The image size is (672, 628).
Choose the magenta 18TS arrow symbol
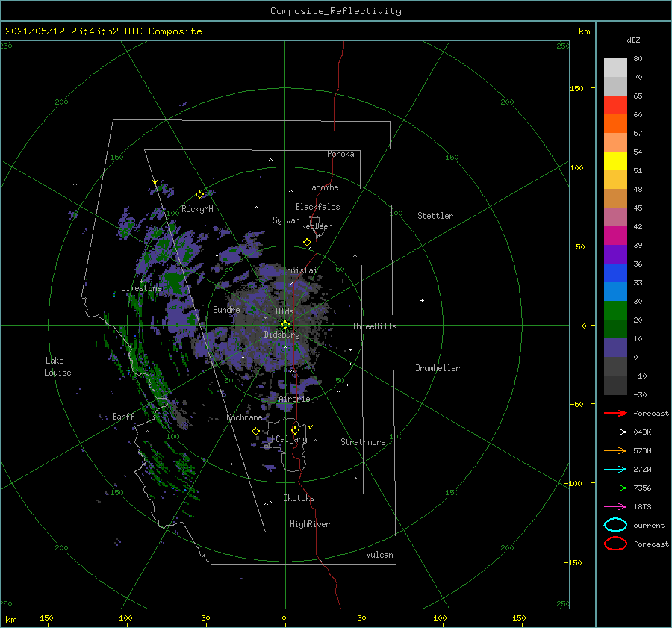[x=615, y=507]
